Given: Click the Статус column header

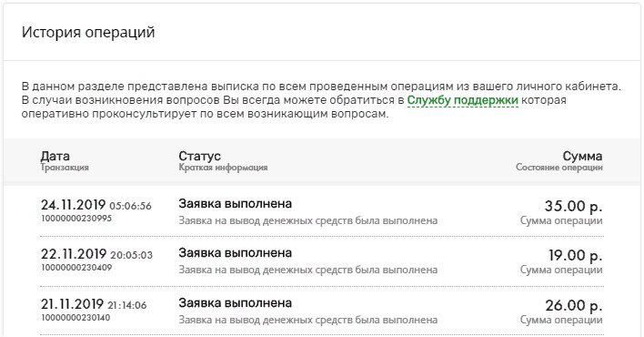Looking at the screenshot, I should [199, 156].
